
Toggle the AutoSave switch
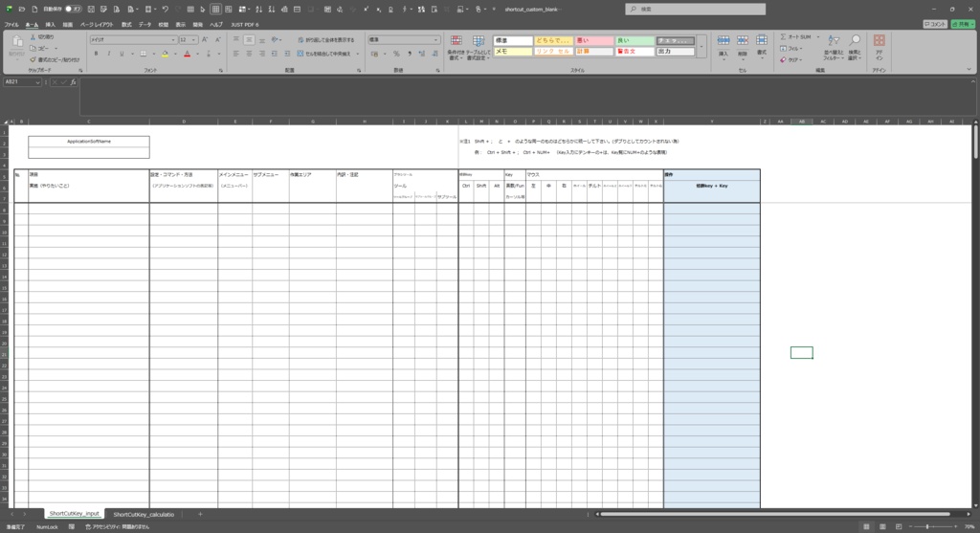73,10
